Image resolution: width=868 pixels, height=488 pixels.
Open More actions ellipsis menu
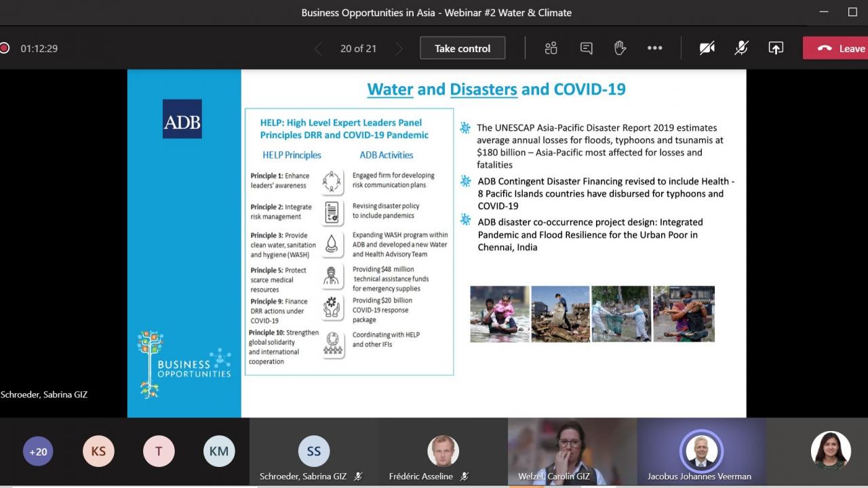pyautogui.click(x=654, y=48)
